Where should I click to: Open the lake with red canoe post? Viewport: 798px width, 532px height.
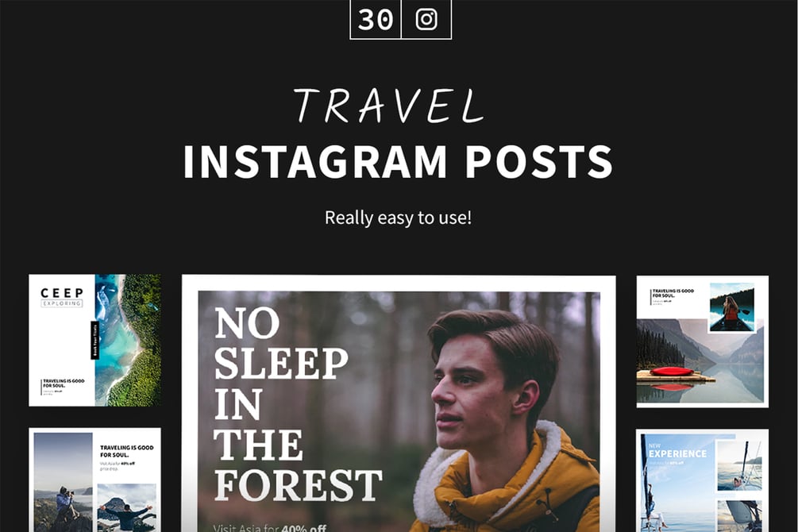pyautogui.click(x=703, y=341)
